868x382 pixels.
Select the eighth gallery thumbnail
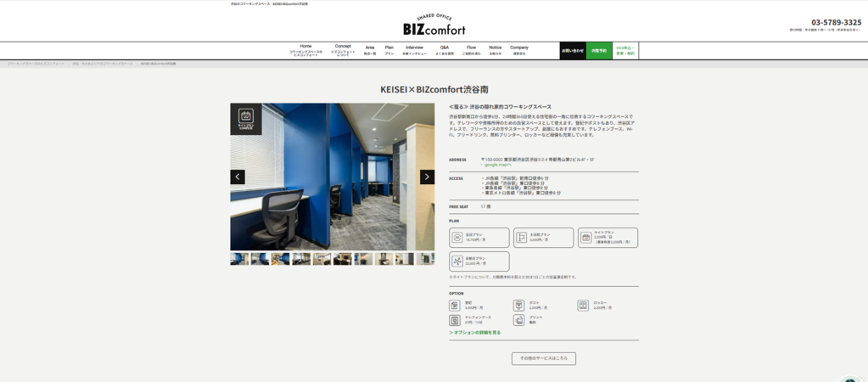point(384,259)
